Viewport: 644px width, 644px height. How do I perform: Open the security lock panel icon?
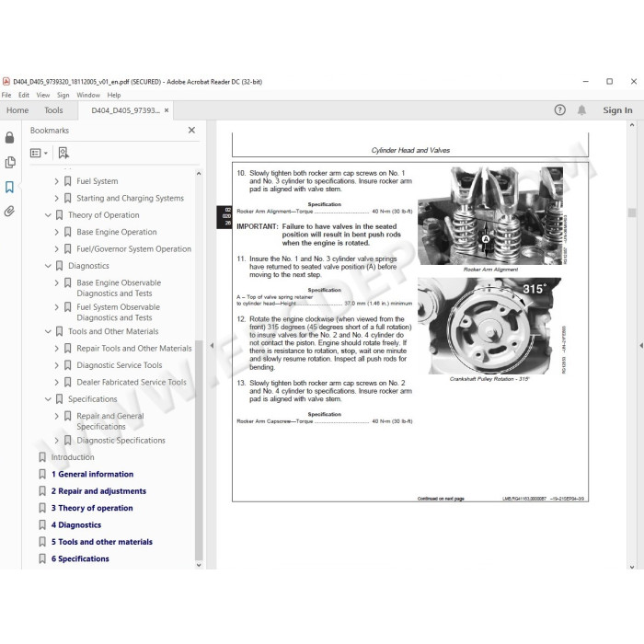click(9, 138)
